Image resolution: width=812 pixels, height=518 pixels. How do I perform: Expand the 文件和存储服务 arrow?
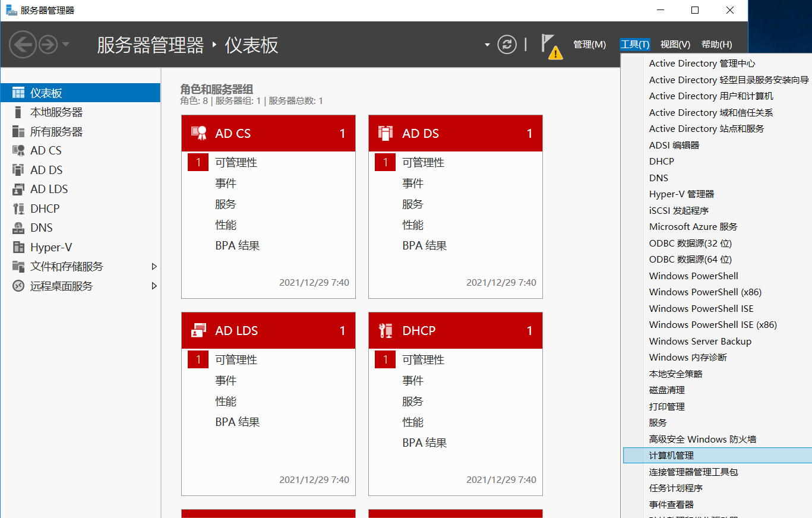[154, 267]
